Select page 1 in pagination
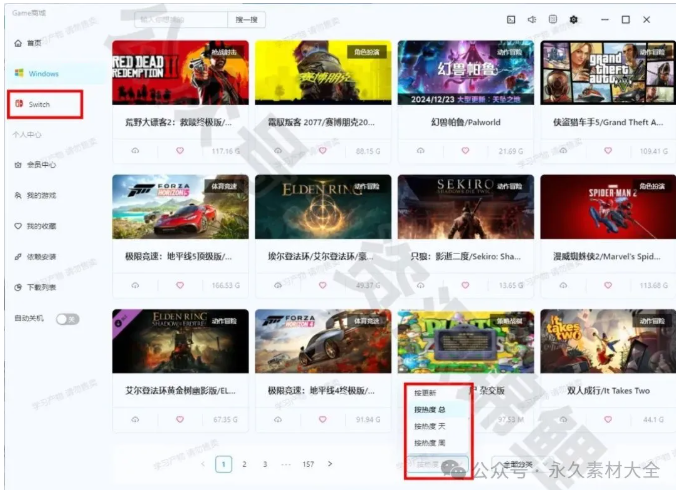The height and width of the screenshot is (490, 676). (x=223, y=464)
